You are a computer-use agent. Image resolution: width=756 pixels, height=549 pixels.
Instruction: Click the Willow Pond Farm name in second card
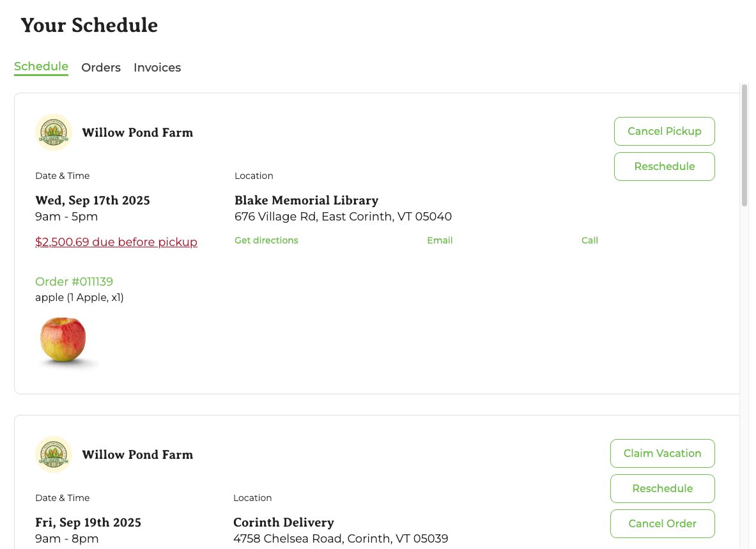(x=137, y=454)
